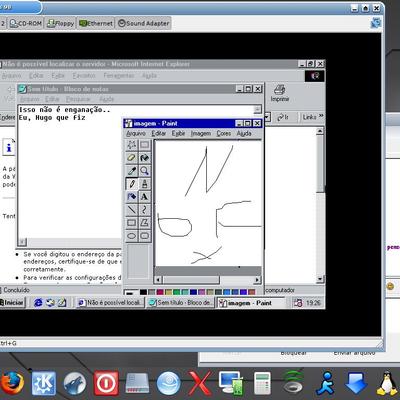Choose the Eraser tool in Paint
The width and height of the screenshot is (400, 400).
tap(132, 158)
